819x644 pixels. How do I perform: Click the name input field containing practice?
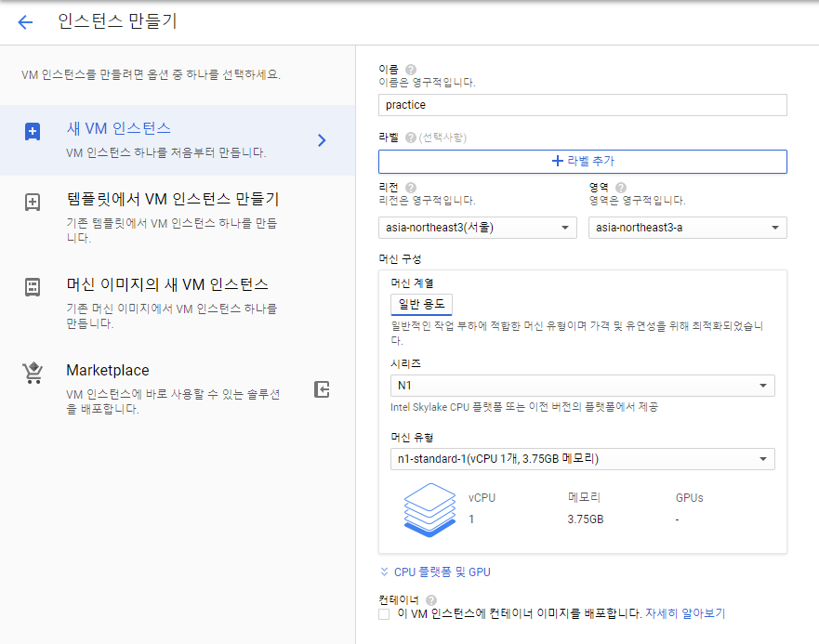pyautogui.click(x=582, y=105)
